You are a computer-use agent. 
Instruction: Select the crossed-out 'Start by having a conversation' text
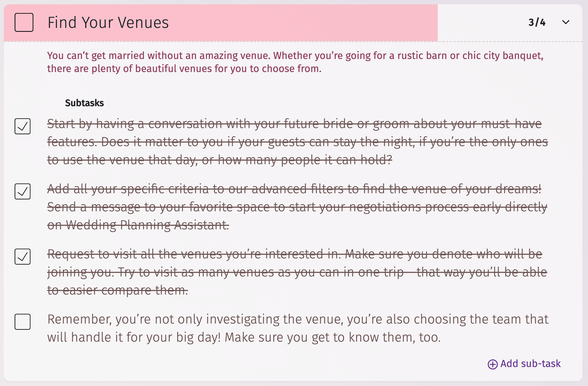pyautogui.click(x=294, y=142)
